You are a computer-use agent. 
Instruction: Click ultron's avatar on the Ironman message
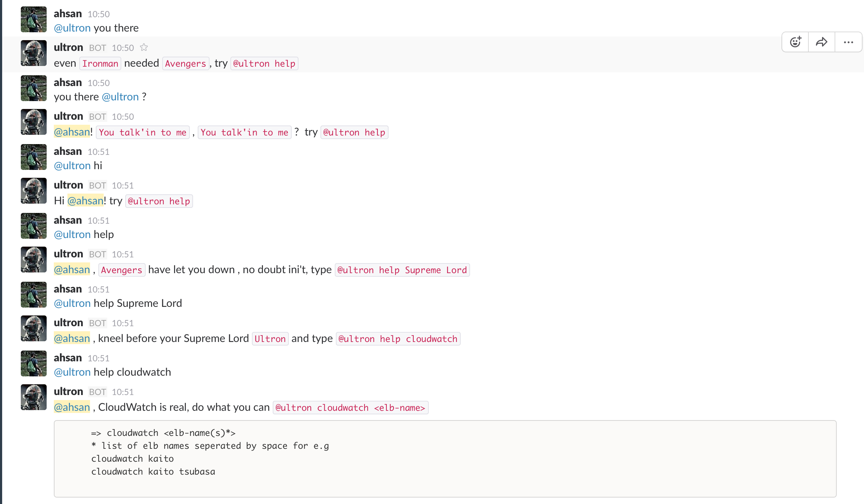point(34,53)
